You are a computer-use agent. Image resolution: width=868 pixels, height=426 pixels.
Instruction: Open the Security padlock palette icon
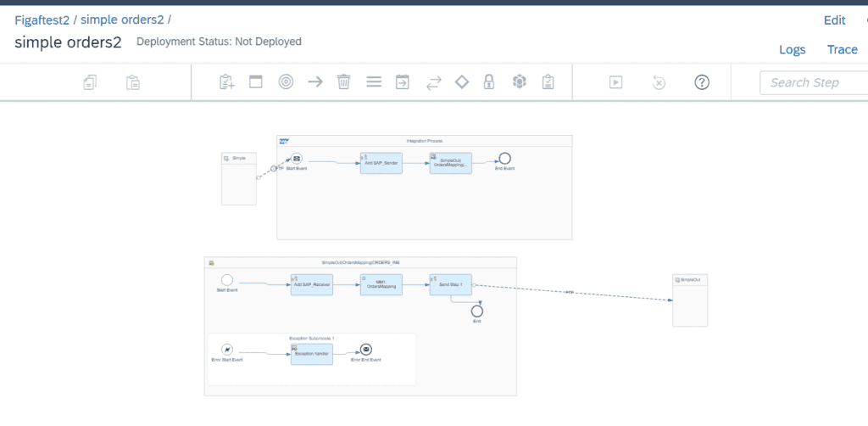[x=489, y=82]
